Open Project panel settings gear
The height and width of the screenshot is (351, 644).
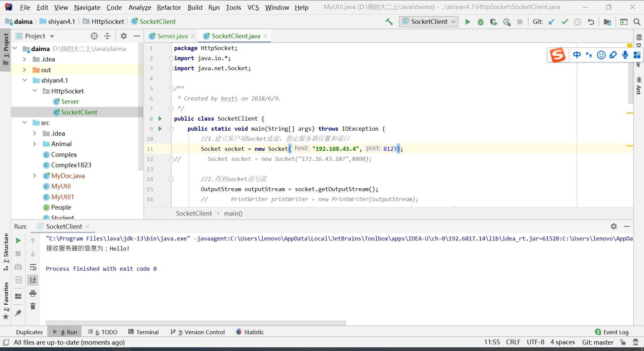(x=124, y=36)
